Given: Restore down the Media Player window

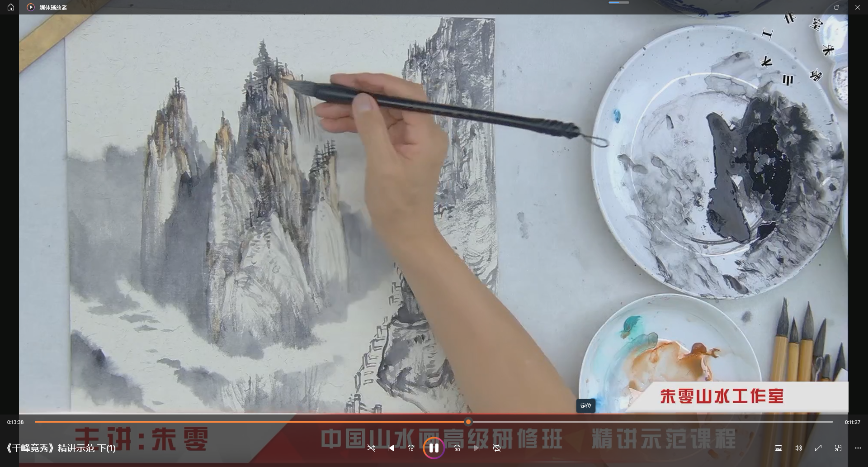Looking at the screenshot, I should (837, 7).
